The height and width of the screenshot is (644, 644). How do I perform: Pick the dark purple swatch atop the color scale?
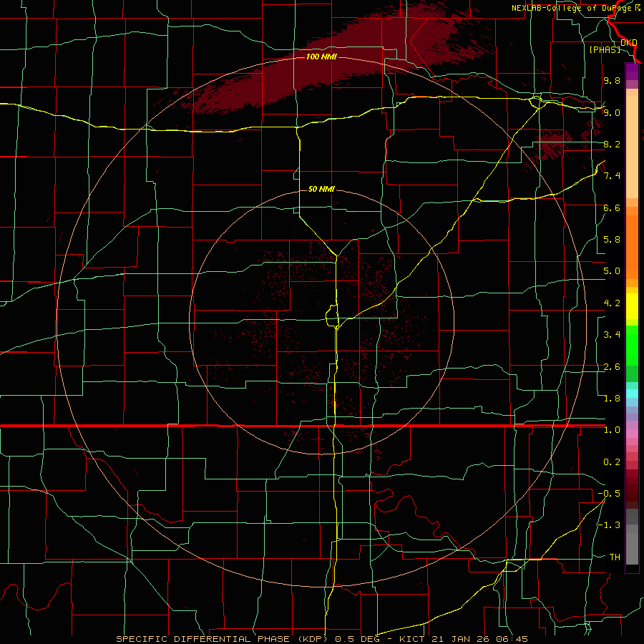(632, 72)
